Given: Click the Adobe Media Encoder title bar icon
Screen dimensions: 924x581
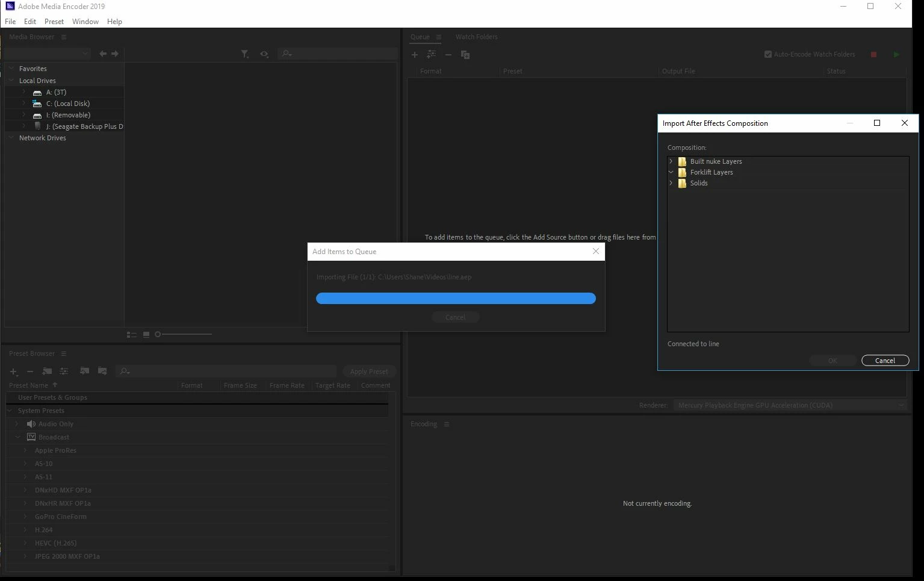Looking at the screenshot, I should (x=10, y=6).
